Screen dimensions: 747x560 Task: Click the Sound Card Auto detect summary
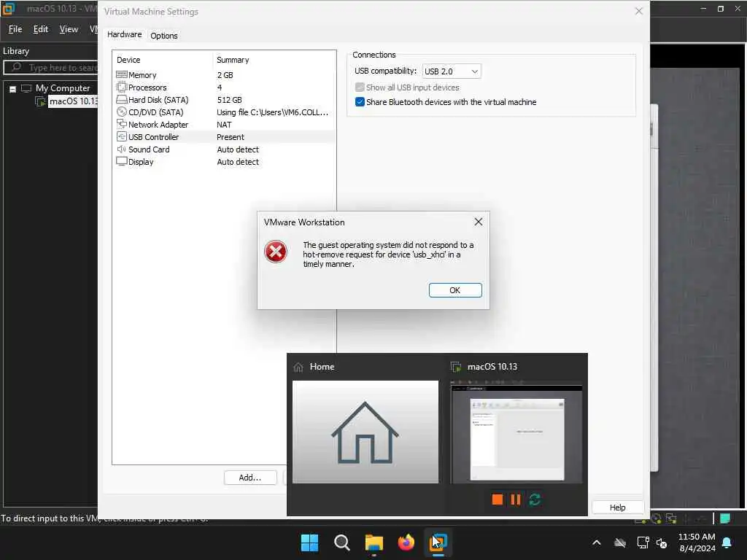(238, 149)
